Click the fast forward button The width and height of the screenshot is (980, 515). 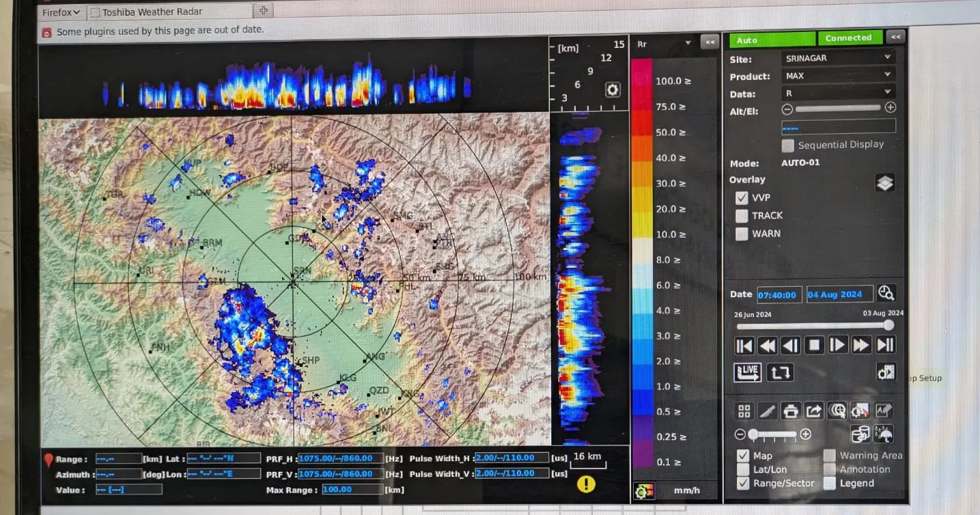(x=861, y=346)
